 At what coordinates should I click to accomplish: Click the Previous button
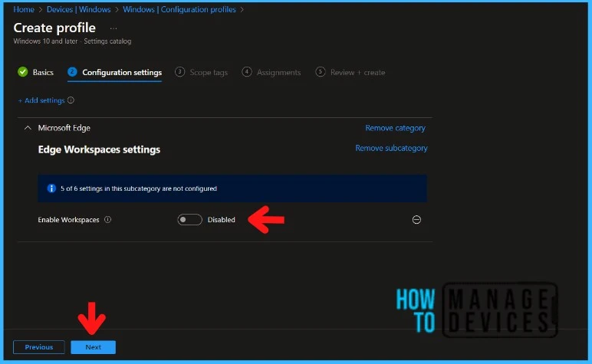39,347
